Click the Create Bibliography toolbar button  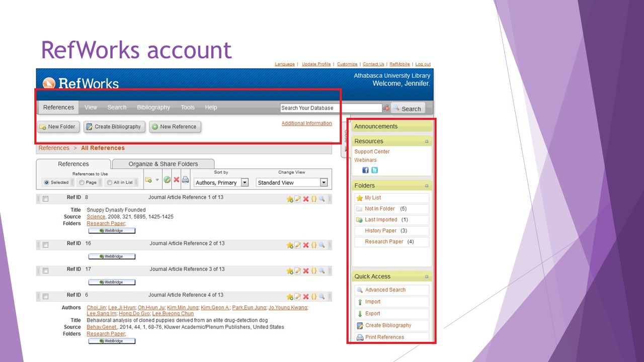[115, 127]
